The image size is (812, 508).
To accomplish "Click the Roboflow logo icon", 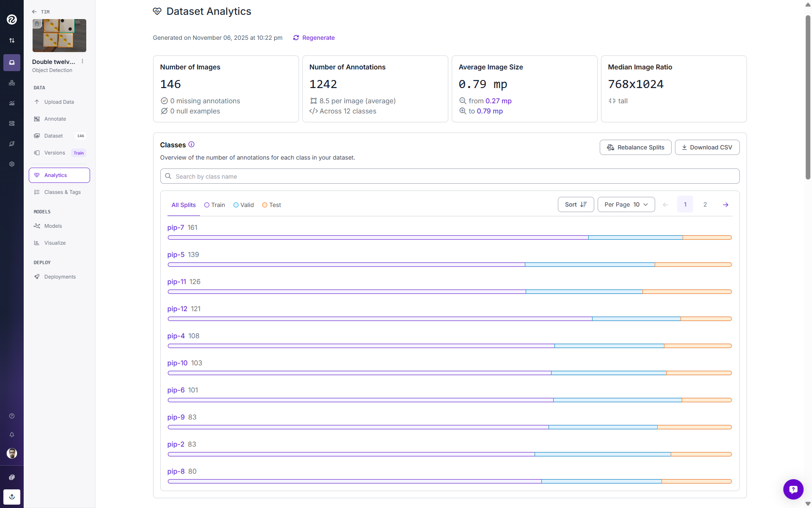I will pyautogui.click(x=12, y=19).
